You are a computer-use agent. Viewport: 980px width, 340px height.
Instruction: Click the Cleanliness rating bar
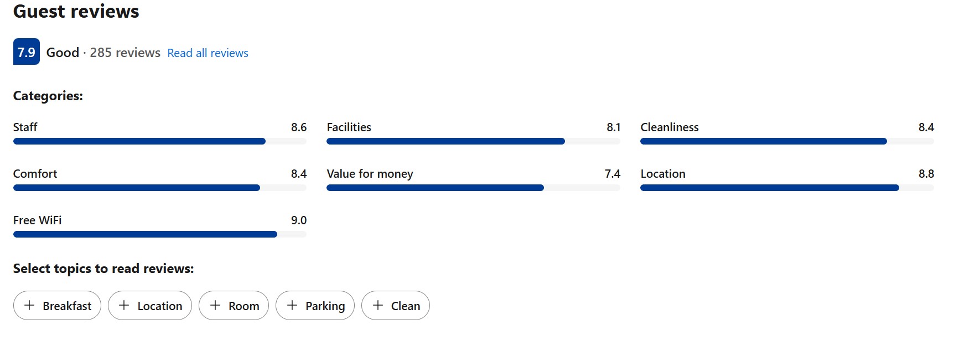(787, 141)
